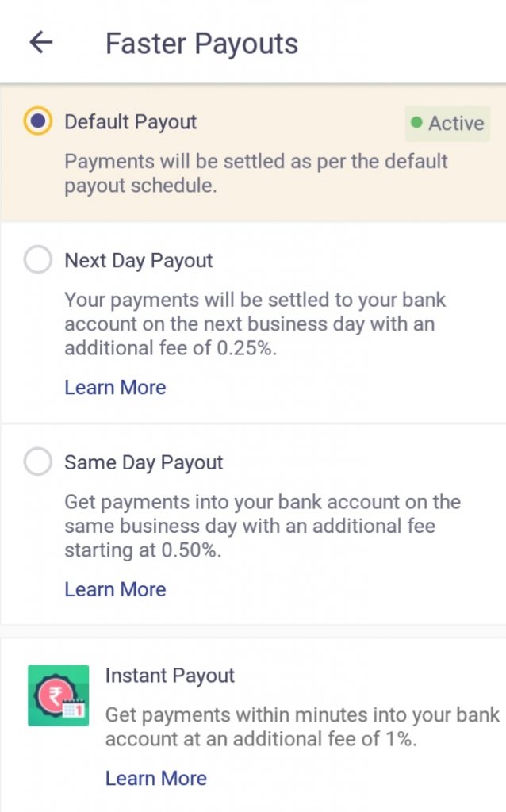Click the default payout schedule description

tap(256, 174)
